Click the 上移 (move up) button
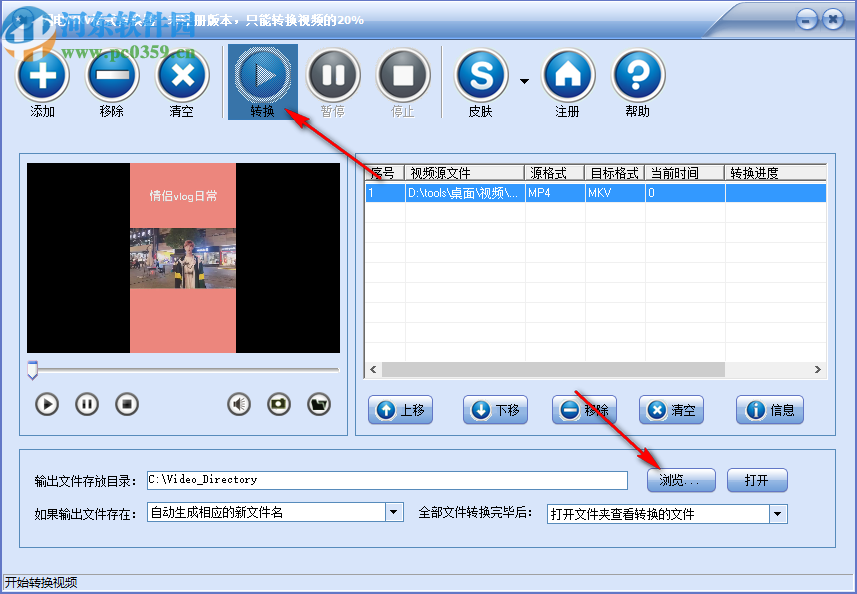Image resolution: width=857 pixels, height=594 pixels. pyautogui.click(x=401, y=410)
